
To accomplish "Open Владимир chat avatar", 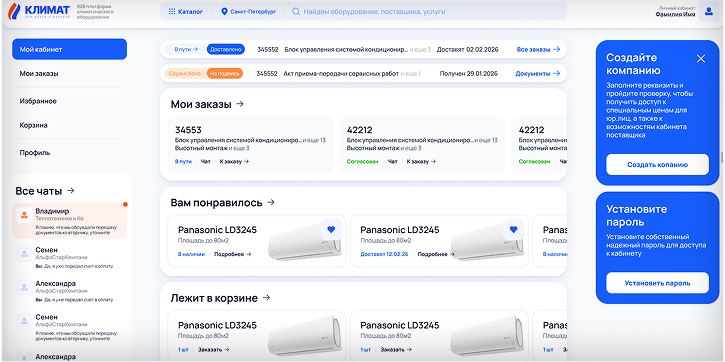I will coord(25,215).
